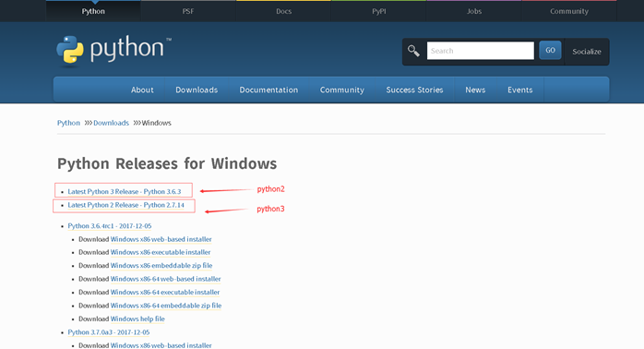
Task: Open the PyPI top tab
Action: [x=378, y=11]
